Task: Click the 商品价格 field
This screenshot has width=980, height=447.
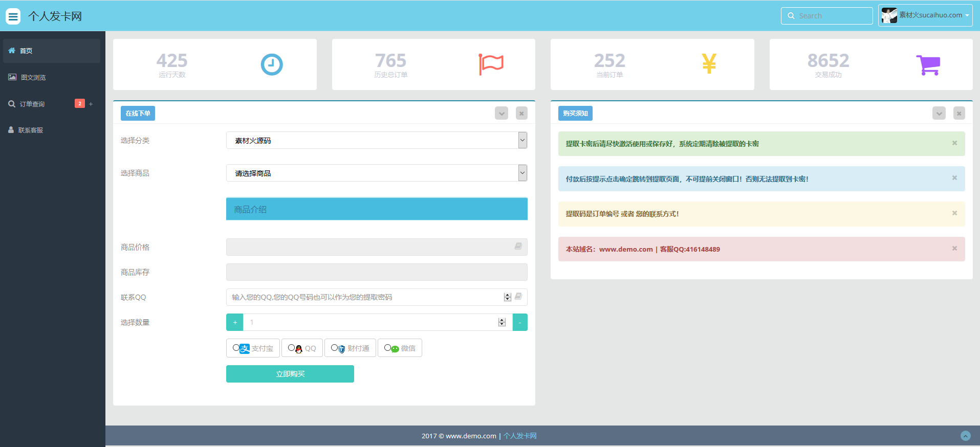Action: pyautogui.click(x=377, y=247)
